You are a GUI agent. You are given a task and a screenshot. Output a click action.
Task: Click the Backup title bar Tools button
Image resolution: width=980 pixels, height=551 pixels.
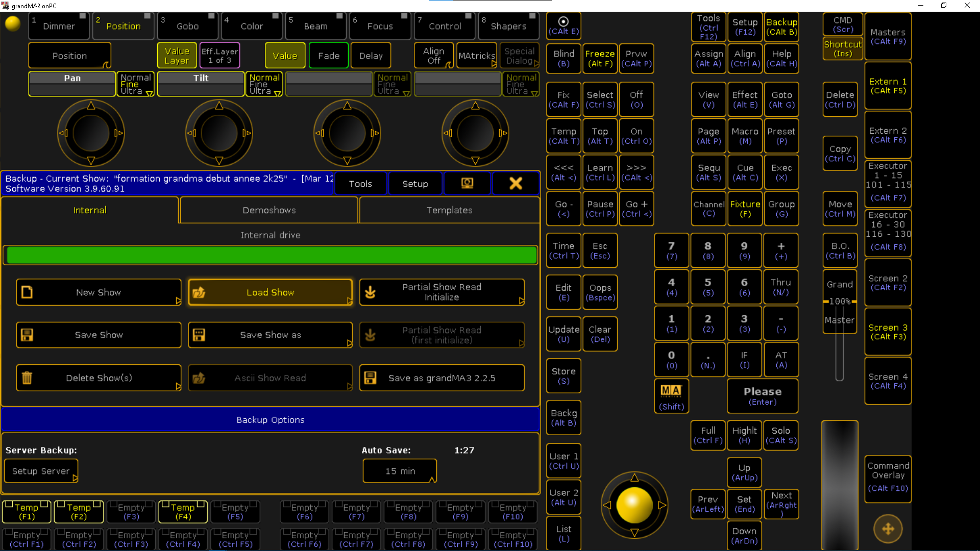[360, 184]
